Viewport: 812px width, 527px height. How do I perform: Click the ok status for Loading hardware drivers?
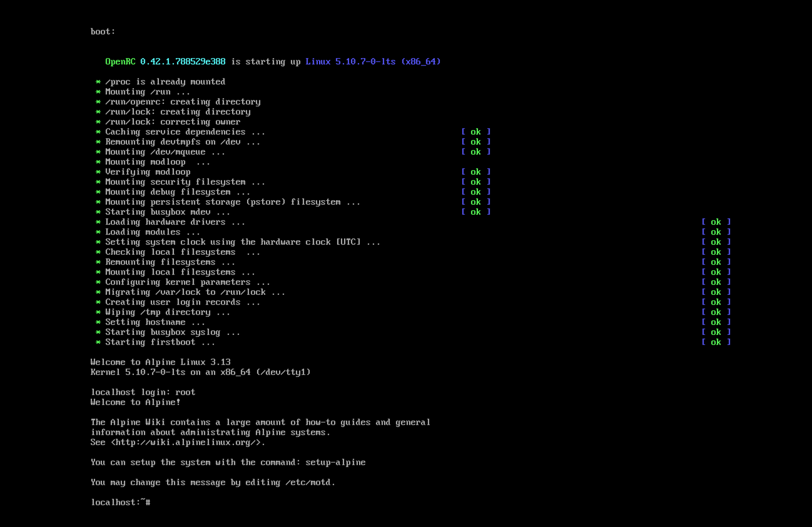pos(716,222)
